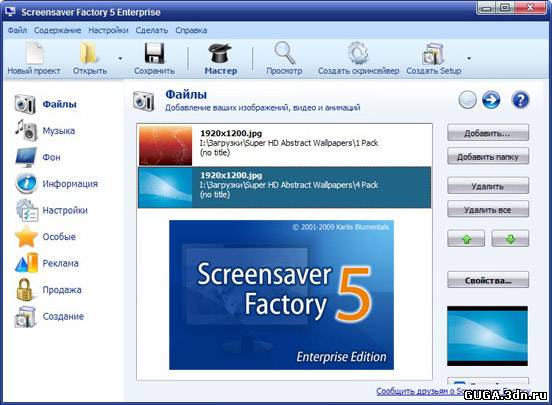Open the Настройки menu in the menu bar
Screen dimensions: 552x405
(108, 30)
